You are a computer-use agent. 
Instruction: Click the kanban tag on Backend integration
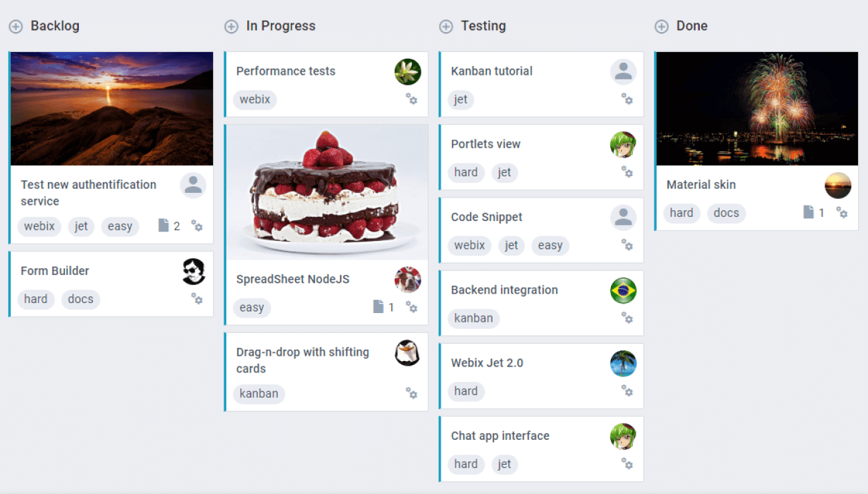[473, 318]
